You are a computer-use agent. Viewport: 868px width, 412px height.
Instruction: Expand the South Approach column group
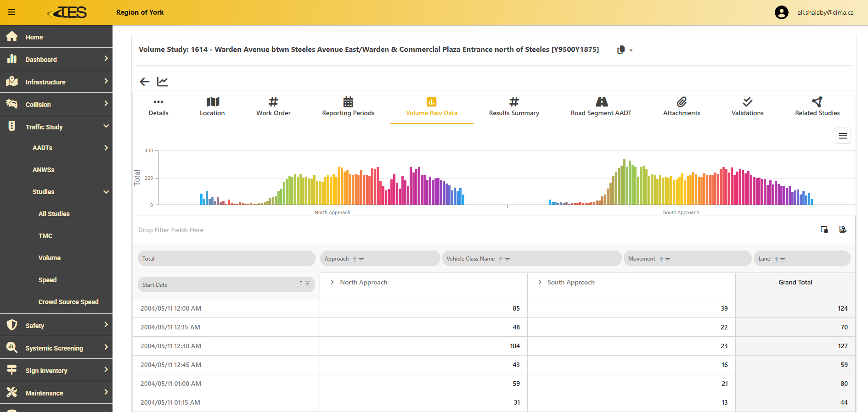point(540,282)
